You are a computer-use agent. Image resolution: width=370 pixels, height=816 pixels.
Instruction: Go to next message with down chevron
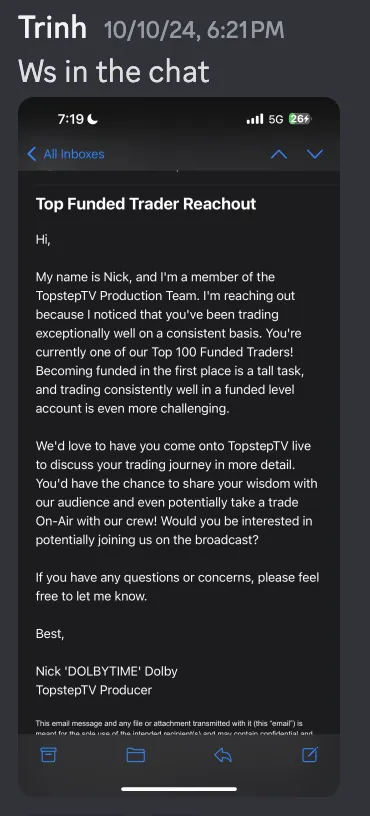tap(315, 154)
